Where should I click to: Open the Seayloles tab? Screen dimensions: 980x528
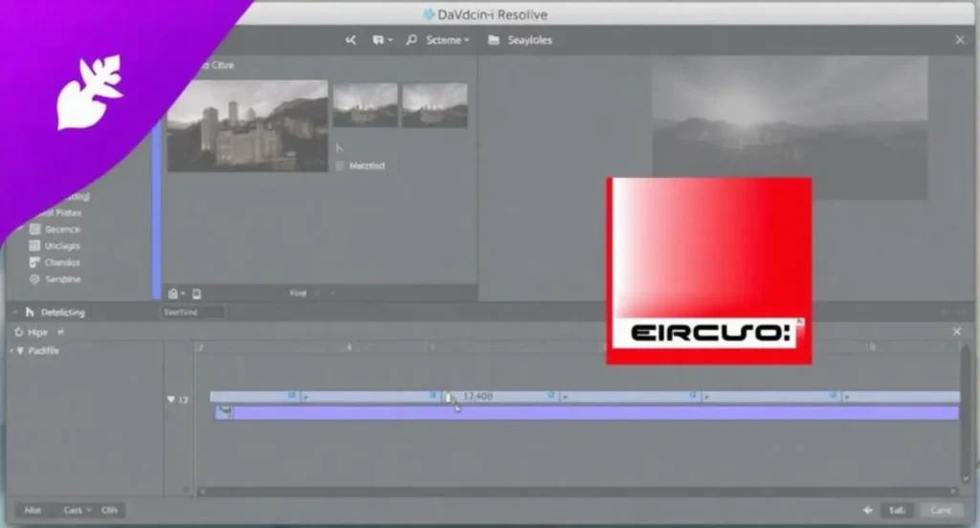(529, 40)
